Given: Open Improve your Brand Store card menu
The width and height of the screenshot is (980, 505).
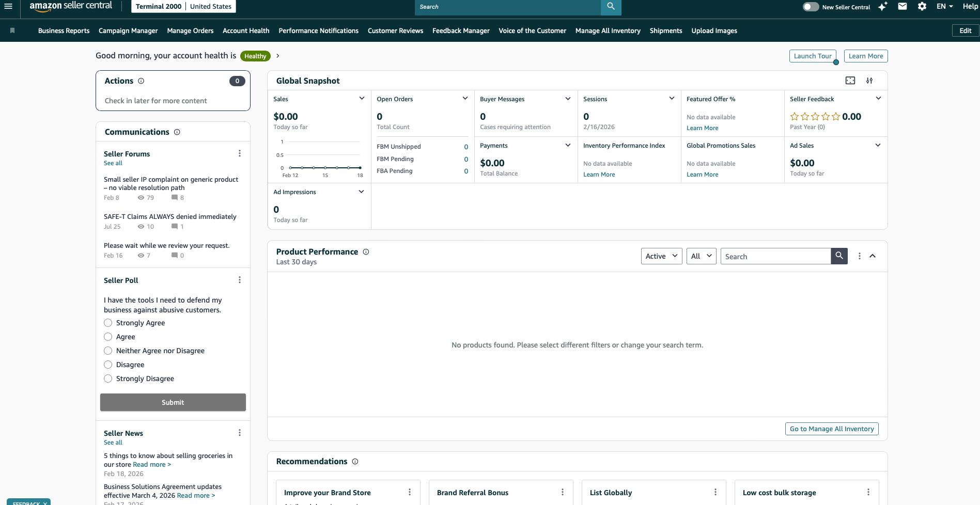Looking at the screenshot, I should point(410,492).
